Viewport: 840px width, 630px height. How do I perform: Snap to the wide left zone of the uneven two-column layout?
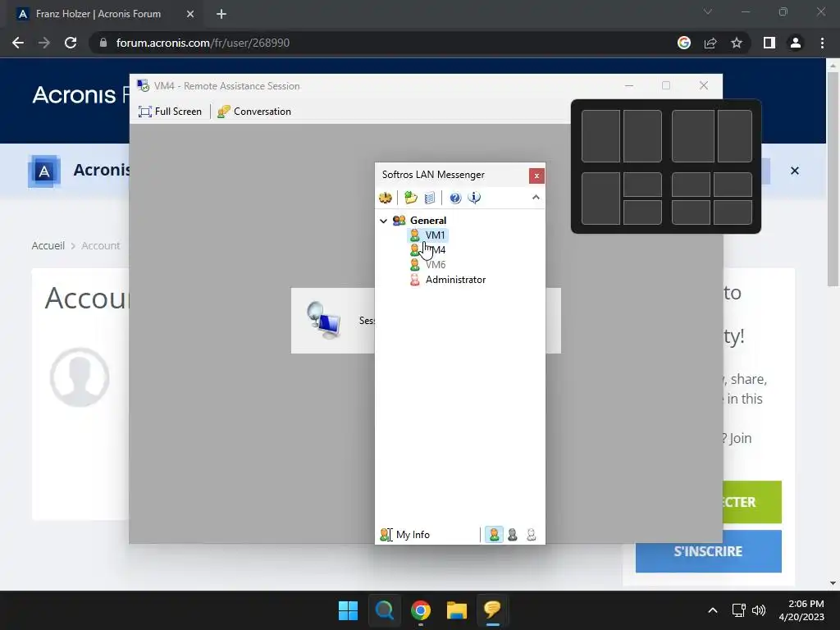(692, 136)
